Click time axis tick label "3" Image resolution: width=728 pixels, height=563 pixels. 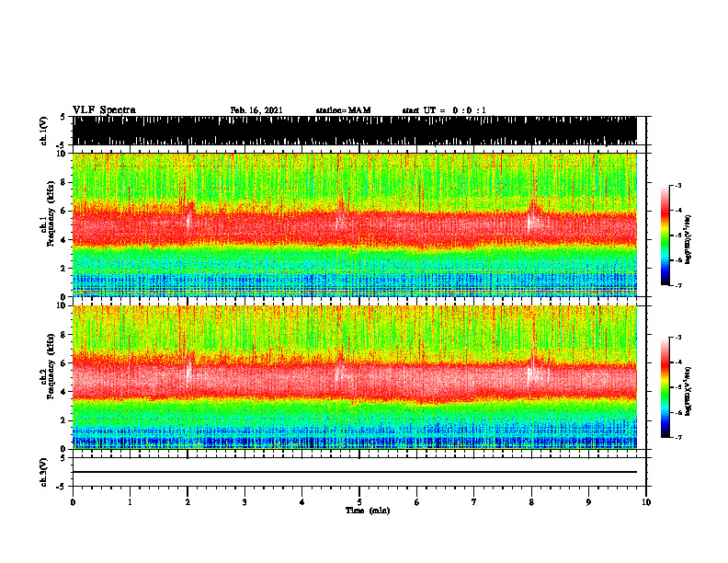[x=245, y=502]
